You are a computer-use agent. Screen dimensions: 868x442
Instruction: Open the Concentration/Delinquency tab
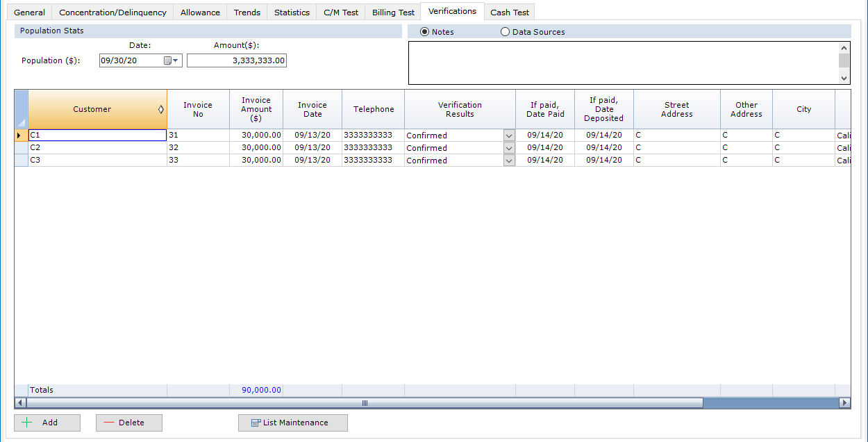(x=112, y=13)
